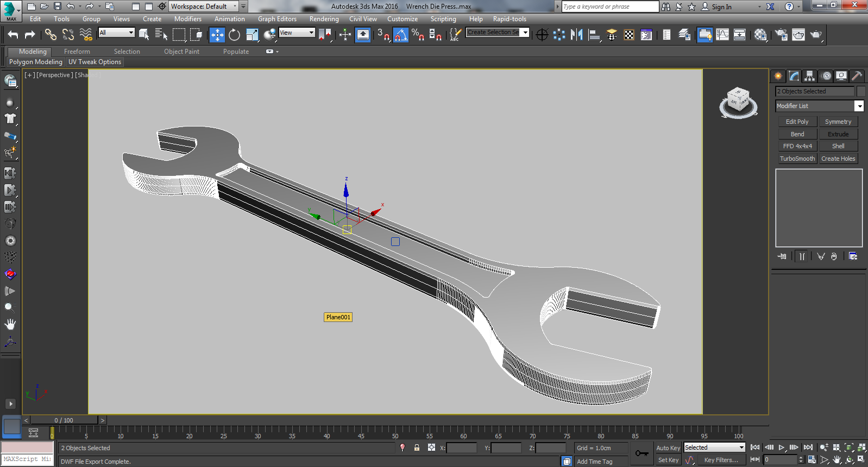868x467 pixels.
Task: Open the Quick Access toolbar customize arrow
Action: 243,7
